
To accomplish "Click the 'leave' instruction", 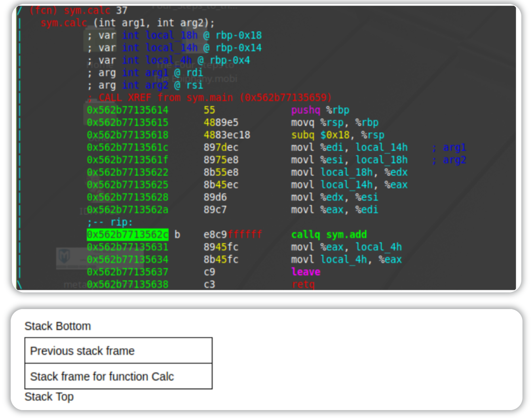I will (306, 272).
